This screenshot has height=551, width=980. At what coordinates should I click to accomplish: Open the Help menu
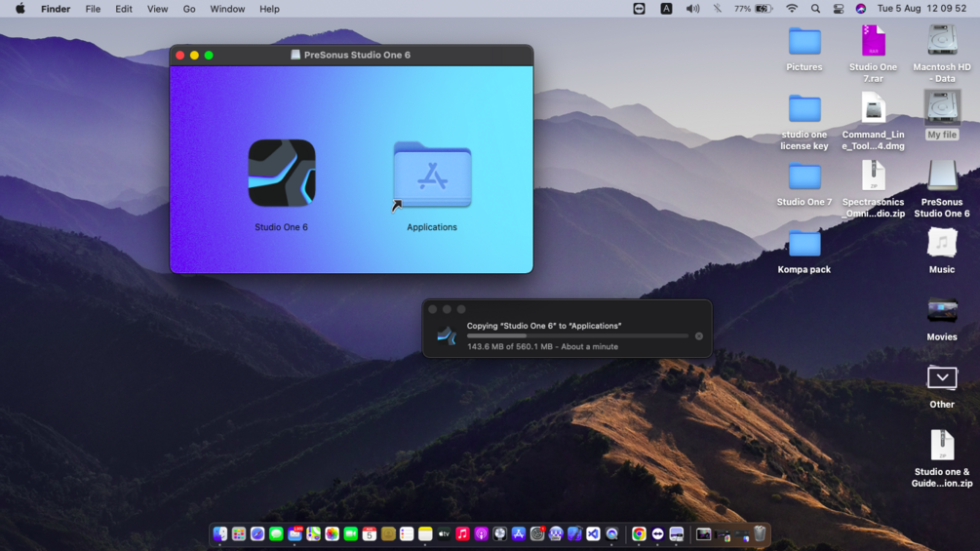[x=269, y=9]
